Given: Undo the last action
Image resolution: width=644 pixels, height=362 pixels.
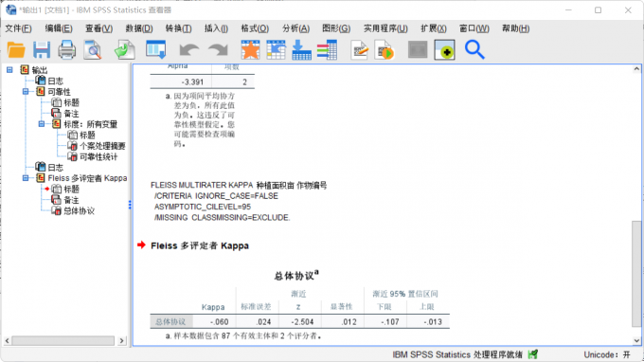Looking at the screenshot, I should point(188,50).
